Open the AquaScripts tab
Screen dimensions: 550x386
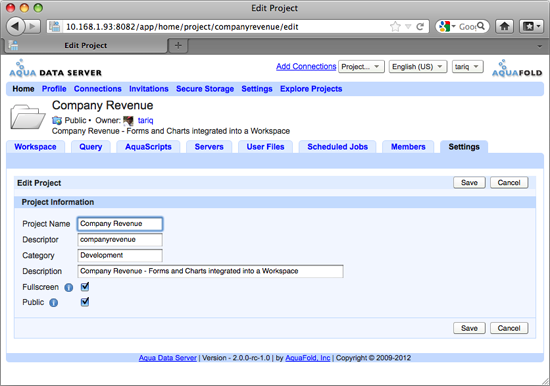(148, 147)
